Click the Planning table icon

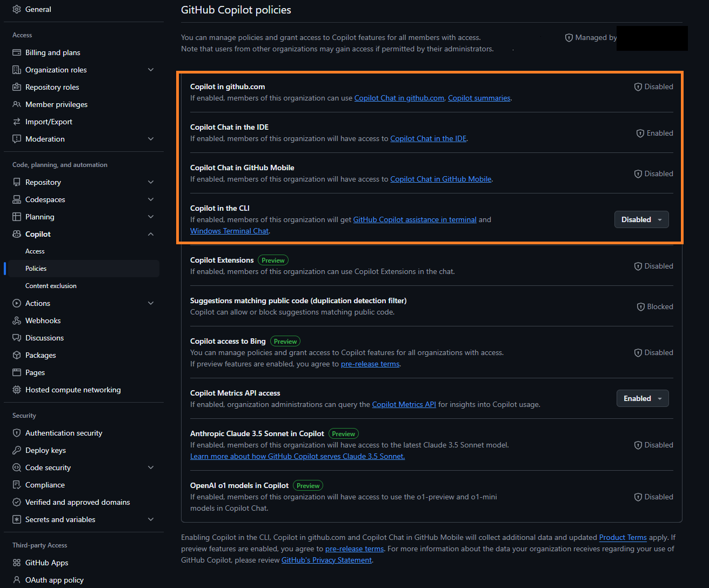pos(17,217)
